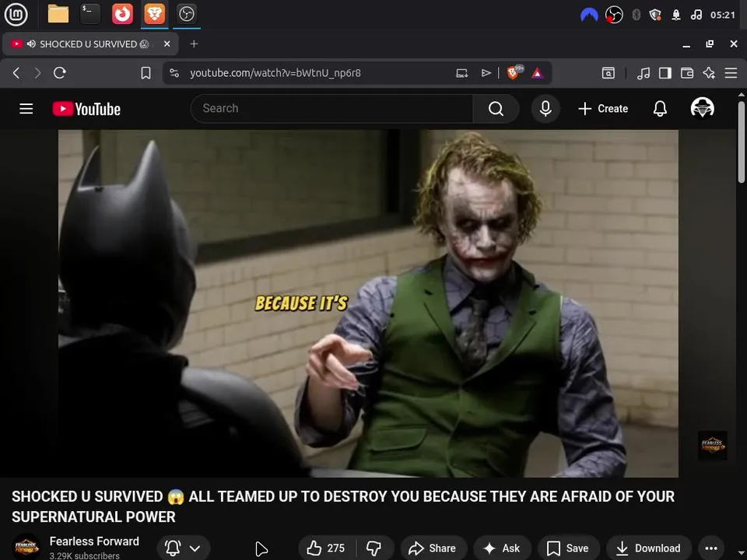This screenshot has height=560, width=747.
Task: Click the page vertical scrollbar
Action: coord(742,142)
